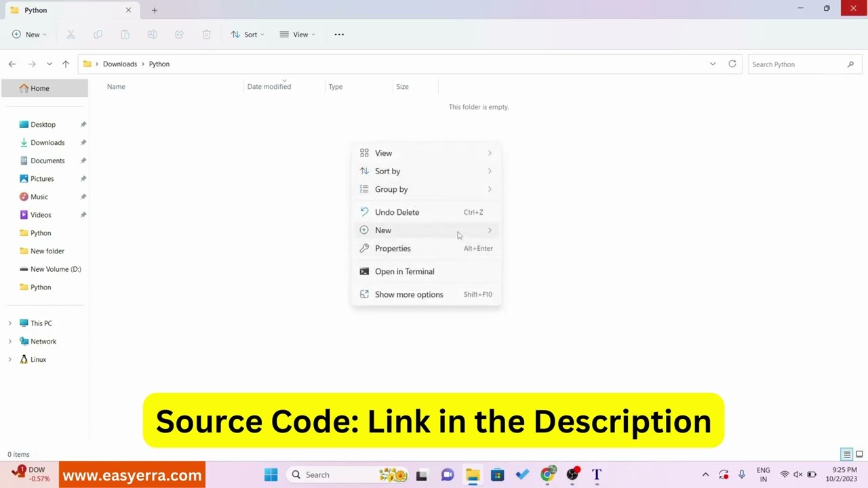Show hidden tray icons chevron
Image resolution: width=868 pixels, height=488 pixels.
point(705,474)
